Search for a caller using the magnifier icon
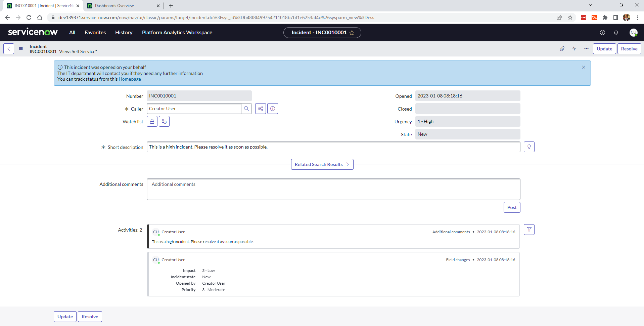 point(247,109)
